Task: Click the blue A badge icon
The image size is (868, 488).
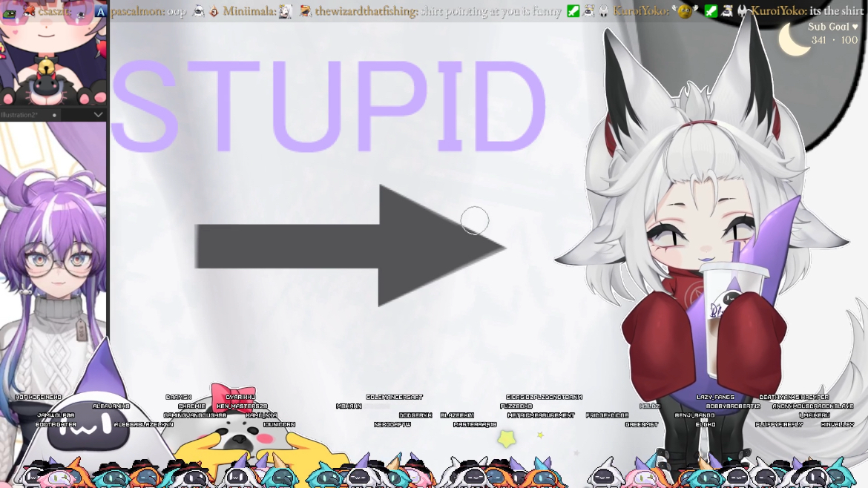Action: (100, 11)
